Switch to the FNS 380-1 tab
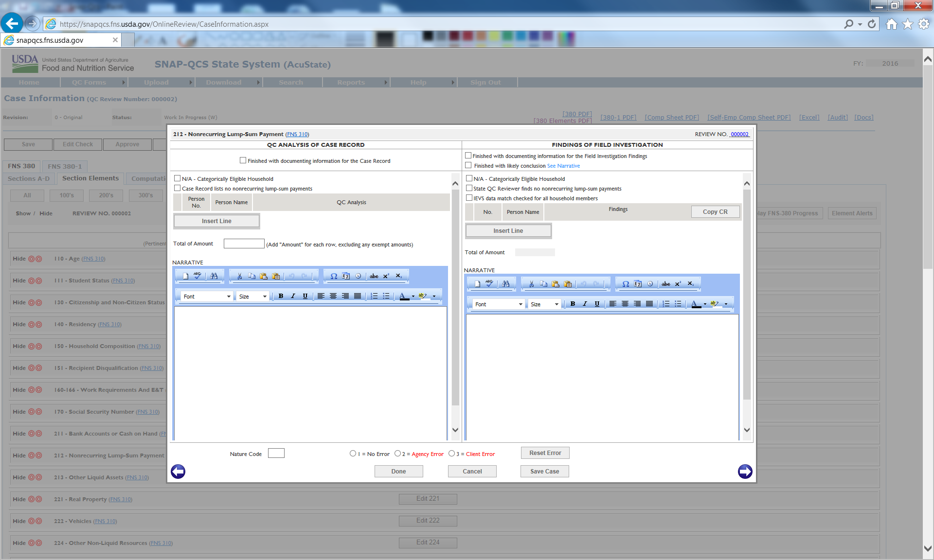 [65, 166]
